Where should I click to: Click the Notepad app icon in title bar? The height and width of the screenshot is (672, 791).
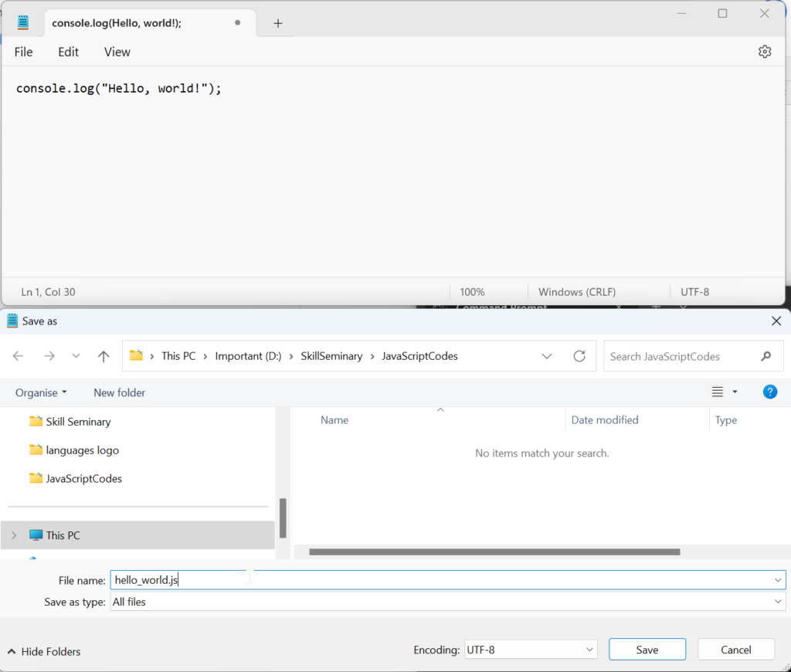(x=23, y=22)
